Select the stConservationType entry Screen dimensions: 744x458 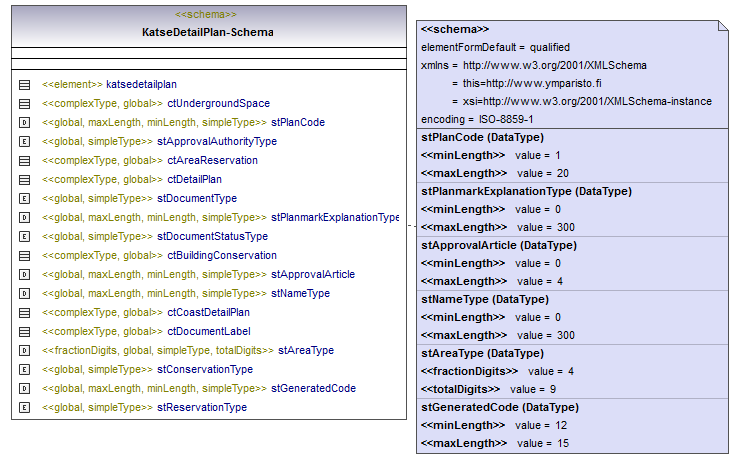click(x=204, y=370)
